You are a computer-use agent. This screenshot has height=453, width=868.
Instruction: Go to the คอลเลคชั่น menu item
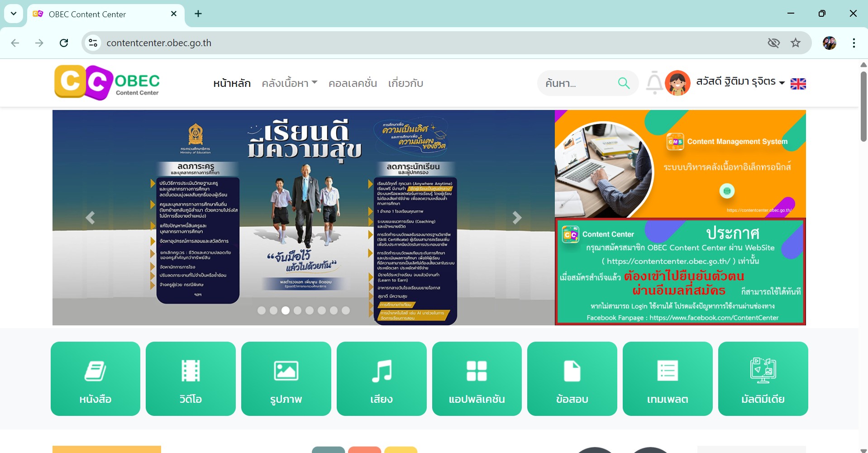pos(353,83)
